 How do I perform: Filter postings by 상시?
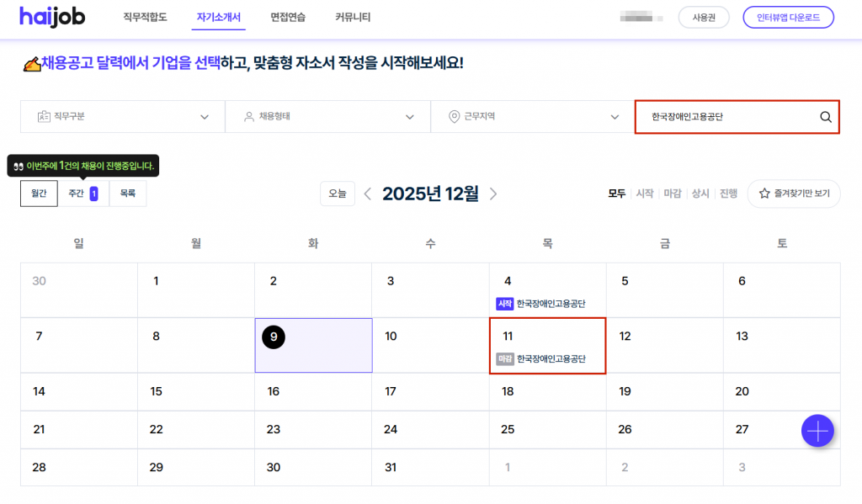click(x=700, y=194)
